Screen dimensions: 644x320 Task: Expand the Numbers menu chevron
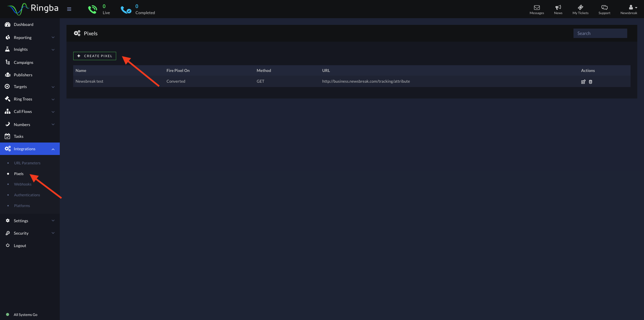tap(53, 124)
